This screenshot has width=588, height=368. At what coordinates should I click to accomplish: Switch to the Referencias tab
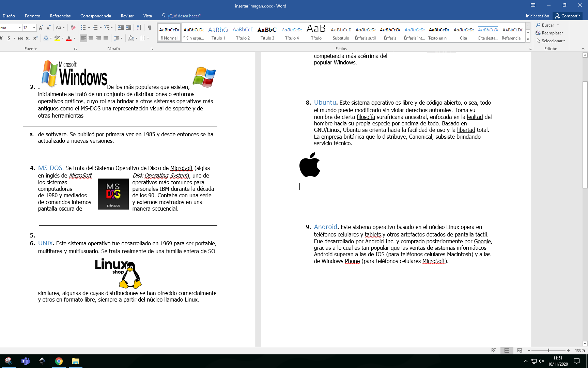(60, 16)
